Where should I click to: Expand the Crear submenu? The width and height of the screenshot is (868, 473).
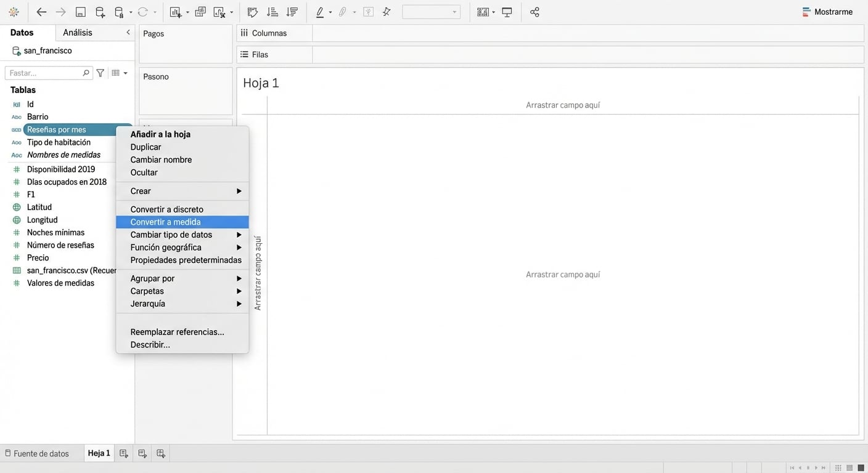click(182, 191)
